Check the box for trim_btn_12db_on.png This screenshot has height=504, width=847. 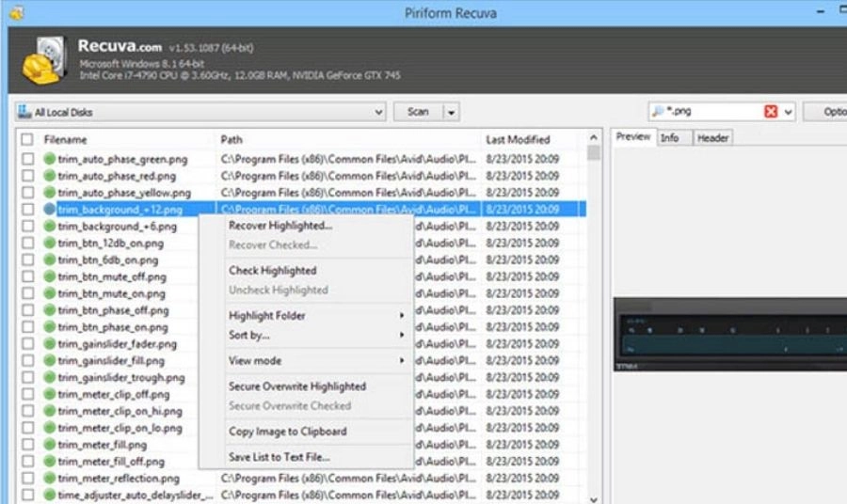tap(28, 243)
